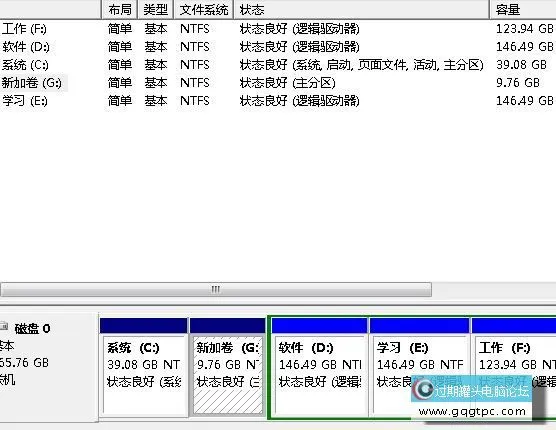
Task: Click the 39.08 GB capacity cell in the list
Action: 521,65
